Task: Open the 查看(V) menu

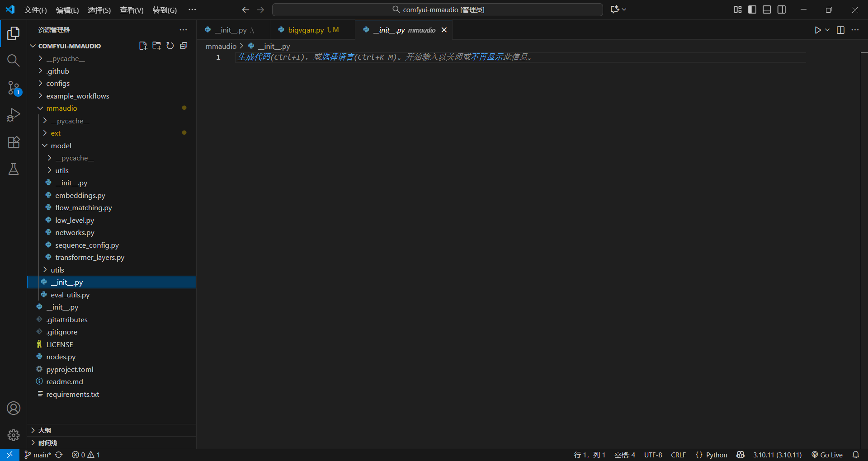Action: (132, 10)
